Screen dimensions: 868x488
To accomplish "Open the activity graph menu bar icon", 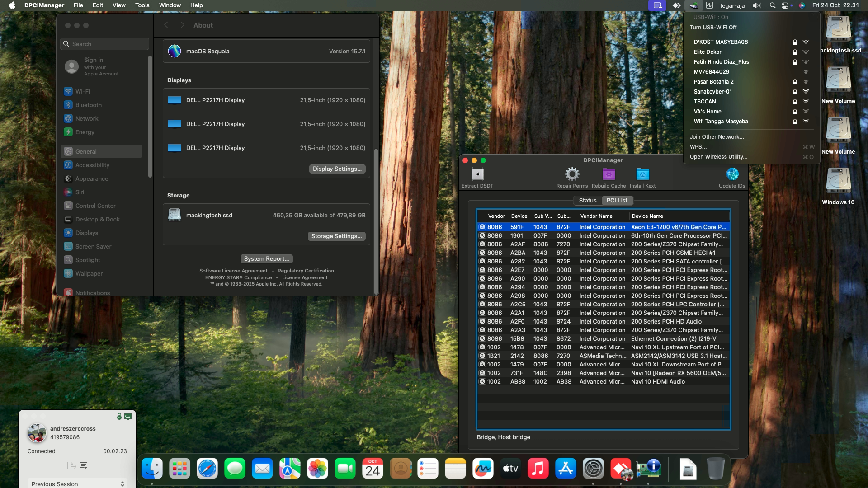I will click(x=710, y=5).
